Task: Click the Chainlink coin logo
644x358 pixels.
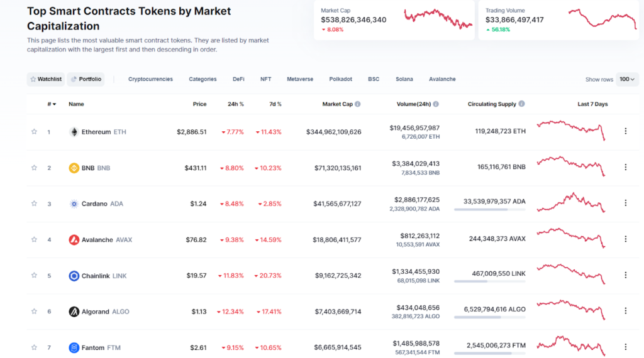Action: click(x=74, y=276)
